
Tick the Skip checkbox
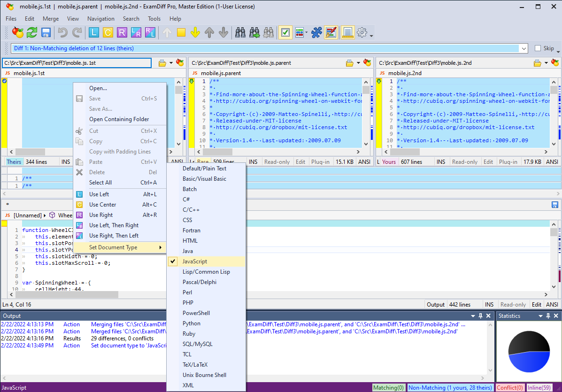click(x=538, y=48)
